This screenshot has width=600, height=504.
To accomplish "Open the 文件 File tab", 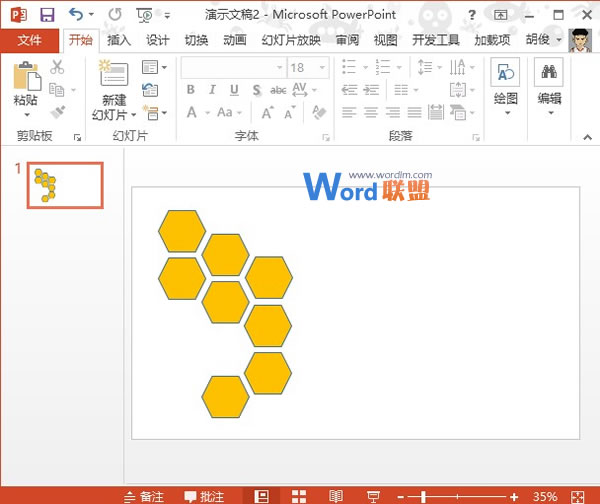I will point(30,40).
